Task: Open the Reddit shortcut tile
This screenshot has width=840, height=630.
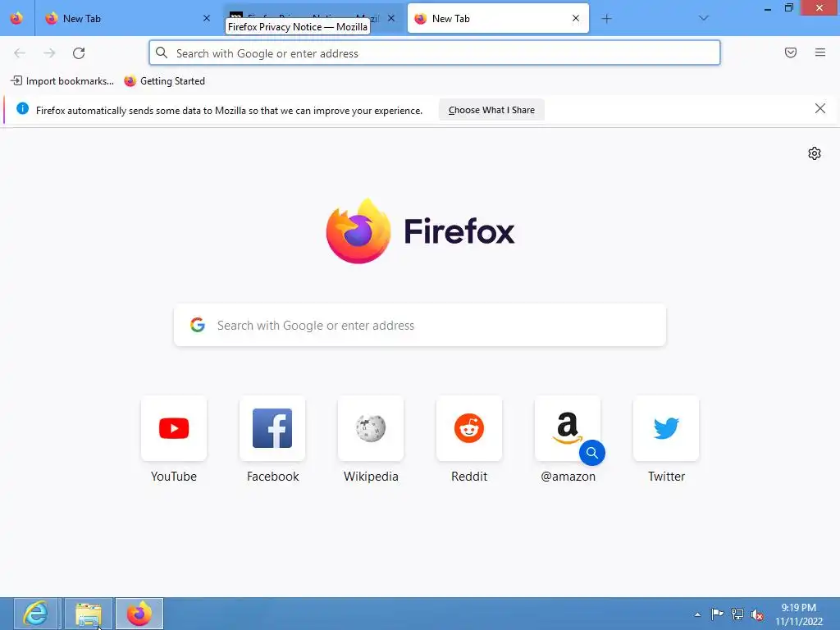Action: pos(469,428)
